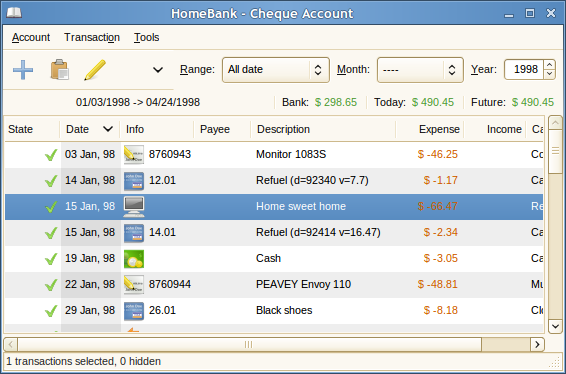Select the Cash description
This screenshot has width=566, height=374.
[x=268, y=258]
